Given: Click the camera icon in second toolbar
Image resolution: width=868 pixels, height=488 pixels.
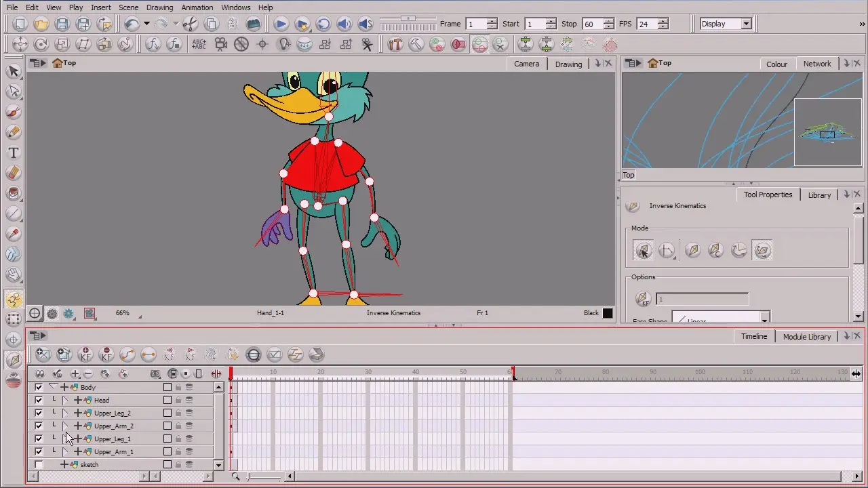Looking at the screenshot, I should pyautogui.click(x=220, y=44).
